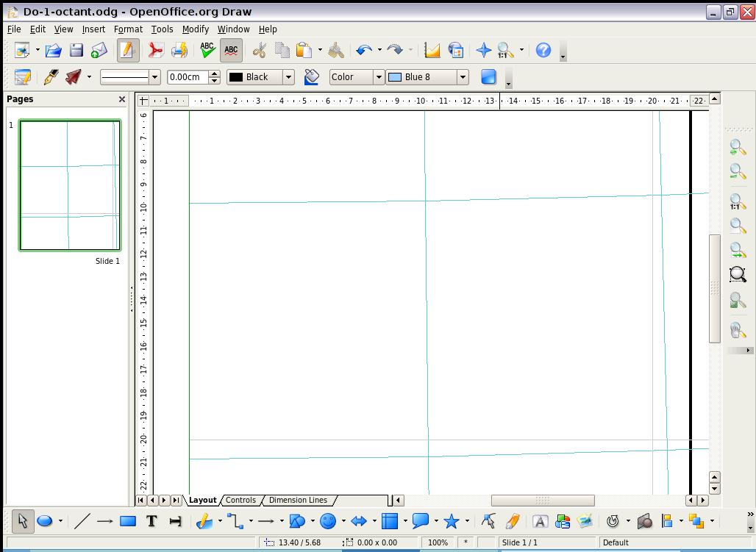Expand the Undo history dropdown arrow
Image resolution: width=756 pixels, height=552 pixels.
pos(379,50)
